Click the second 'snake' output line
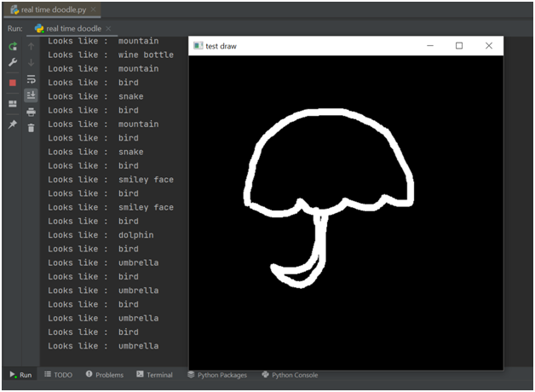Viewport: 535px width, 392px height. pyautogui.click(x=95, y=152)
